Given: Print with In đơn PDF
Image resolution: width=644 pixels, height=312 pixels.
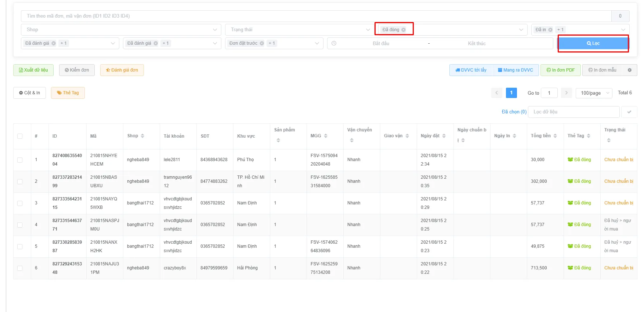Looking at the screenshot, I should [x=560, y=70].
